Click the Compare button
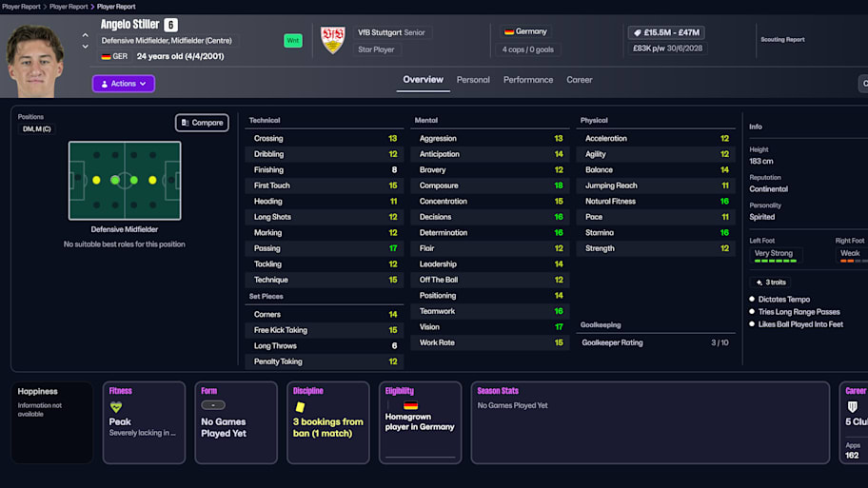The image size is (868, 488). coord(202,123)
